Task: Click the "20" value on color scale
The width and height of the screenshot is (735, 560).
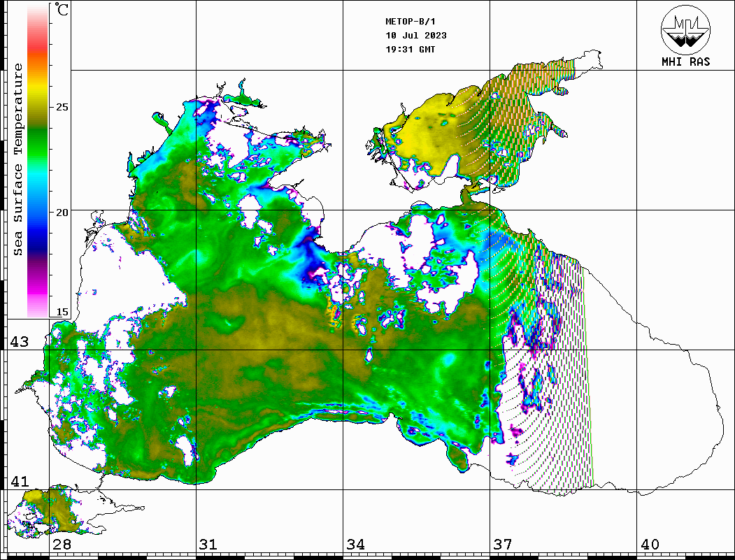Action: (x=62, y=213)
